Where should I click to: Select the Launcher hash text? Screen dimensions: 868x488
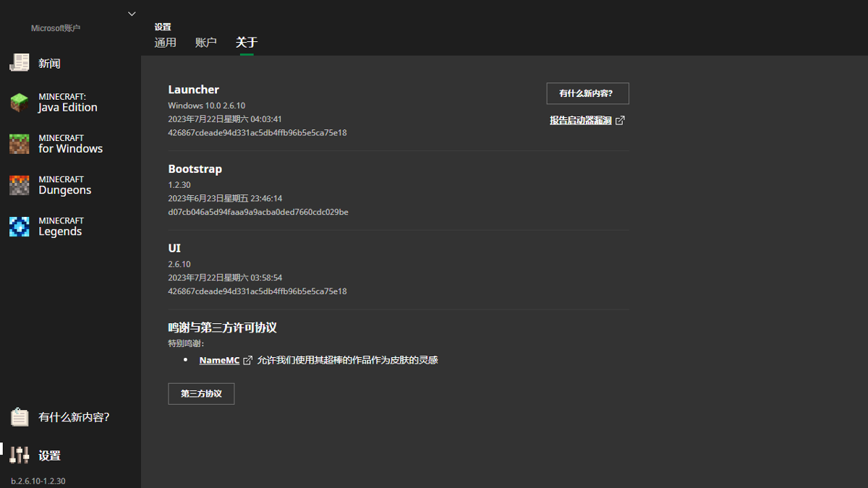click(x=257, y=132)
